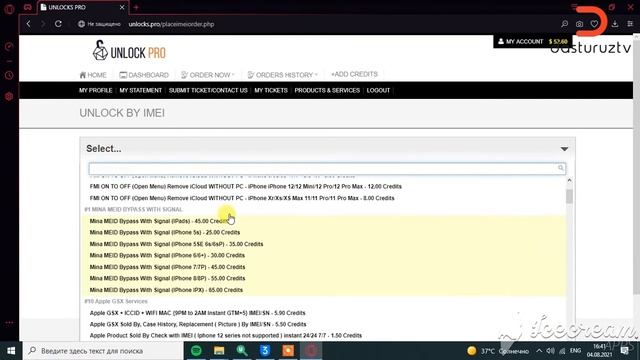Select Mina MEID Bypass (iPhone 5s) 25.00 Credits

coord(165,232)
